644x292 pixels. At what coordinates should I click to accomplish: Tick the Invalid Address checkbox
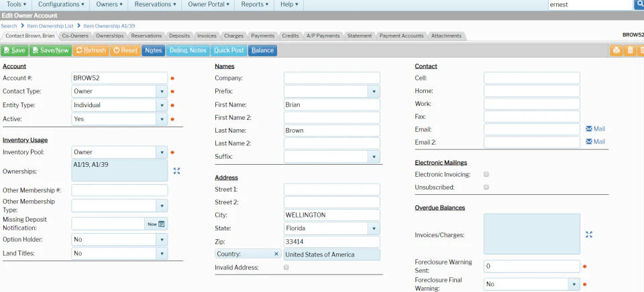pyautogui.click(x=286, y=267)
